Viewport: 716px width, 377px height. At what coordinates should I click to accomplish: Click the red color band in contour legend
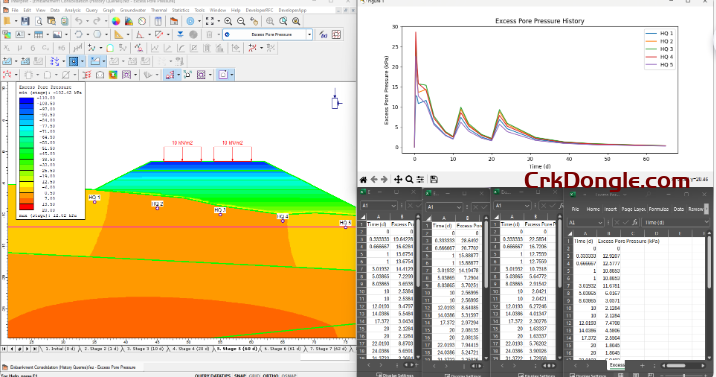coord(26,207)
